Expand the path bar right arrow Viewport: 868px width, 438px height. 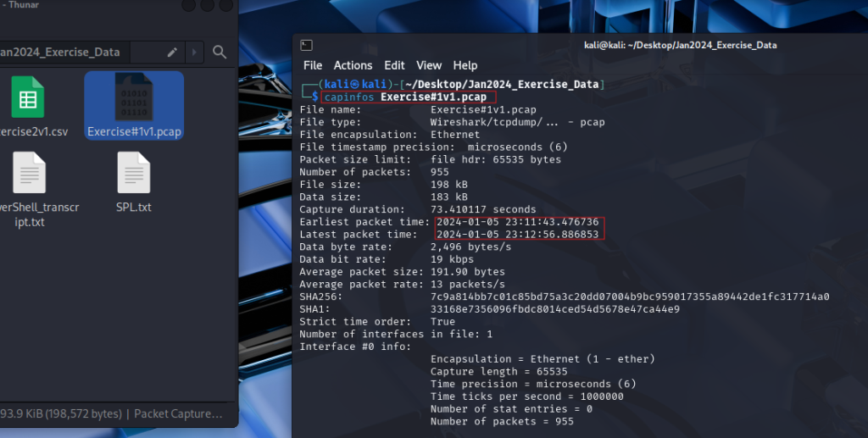[x=195, y=53]
